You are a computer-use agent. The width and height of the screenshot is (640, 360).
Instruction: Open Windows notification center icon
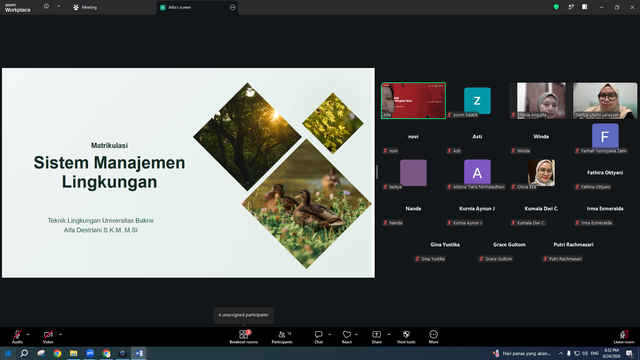tap(630, 353)
